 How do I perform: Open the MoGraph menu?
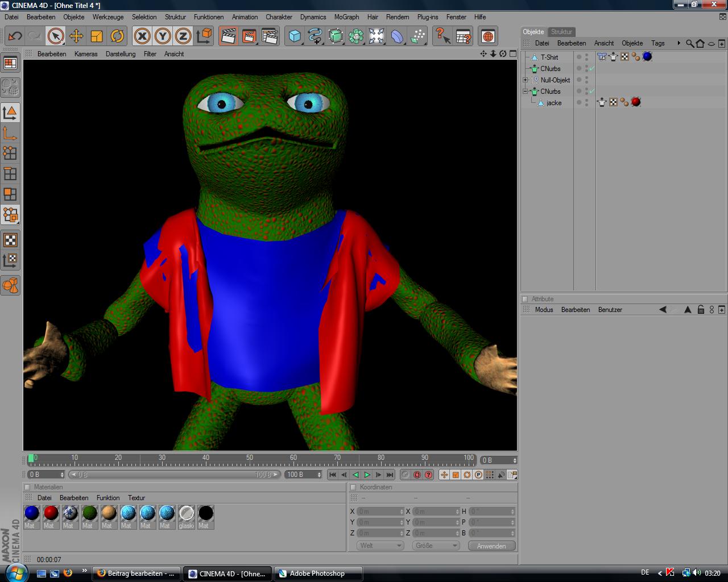(346, 17)
